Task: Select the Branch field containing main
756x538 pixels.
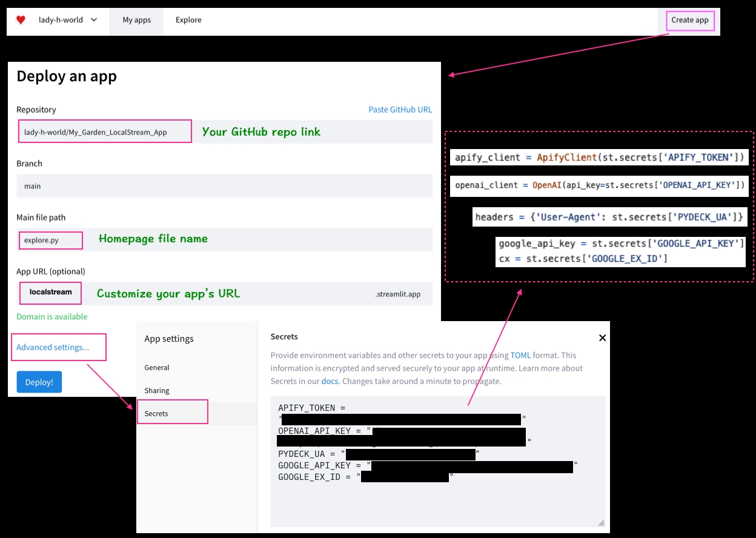Action: pos(224,186)
